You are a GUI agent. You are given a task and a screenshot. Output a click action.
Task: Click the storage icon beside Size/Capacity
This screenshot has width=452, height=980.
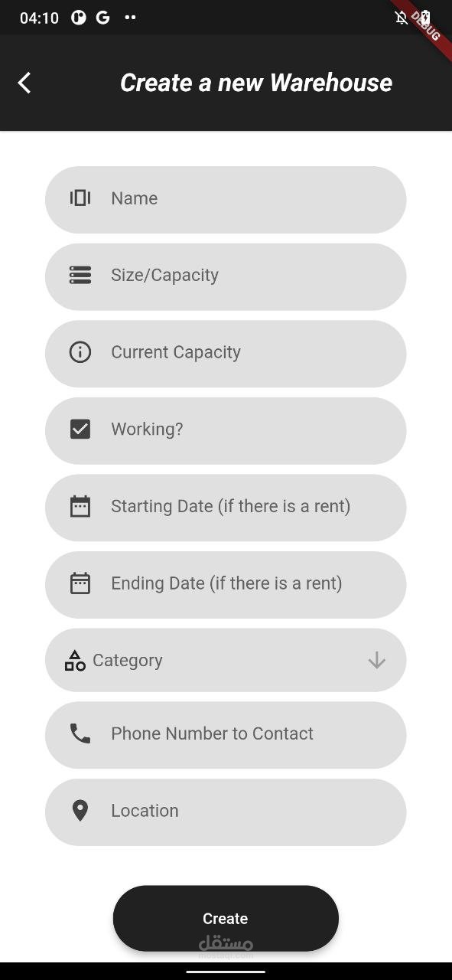pyautogui.click(x=80, y=275)
